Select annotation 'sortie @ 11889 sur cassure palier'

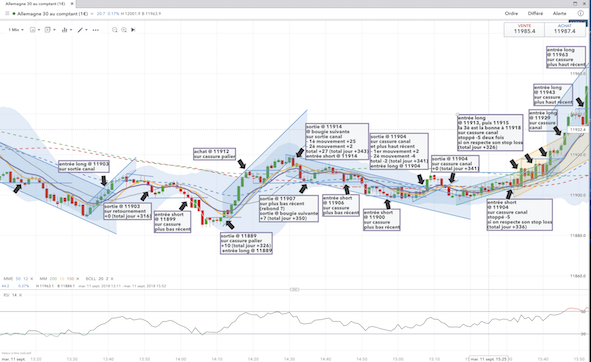point(246,243)
